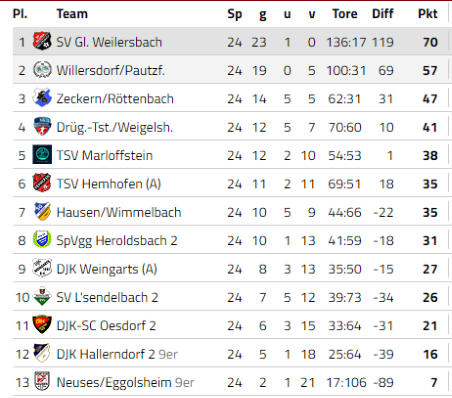
Task: Select the TSV Marloffstein dark square logo
Action: click(x=42, y=154)
